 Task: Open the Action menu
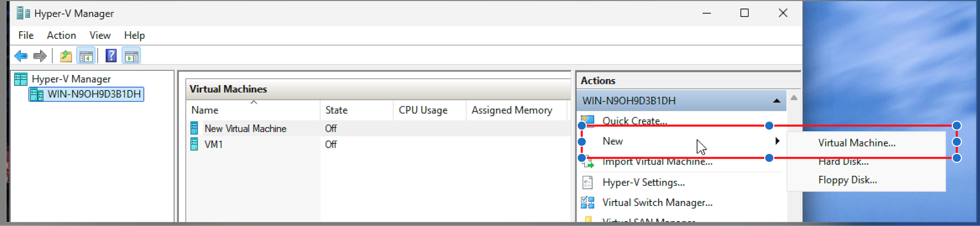point(62,35)
